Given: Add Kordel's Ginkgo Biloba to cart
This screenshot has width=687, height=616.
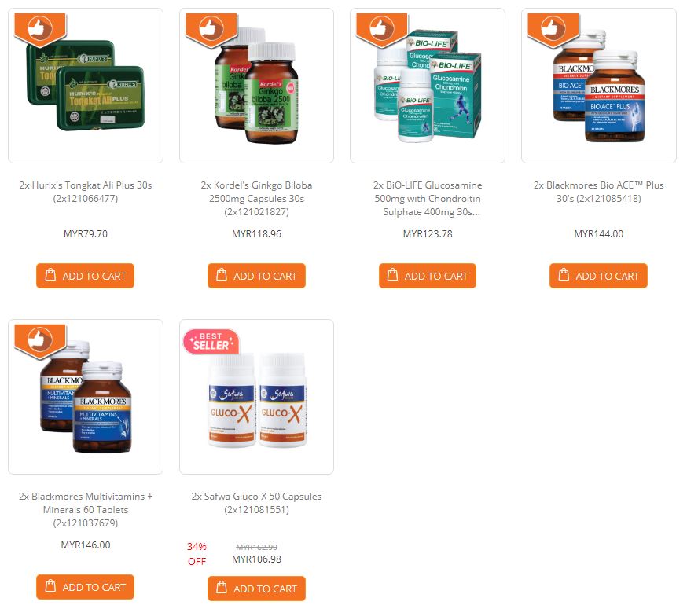Looking at the screenshot, I should pos(256,276).
